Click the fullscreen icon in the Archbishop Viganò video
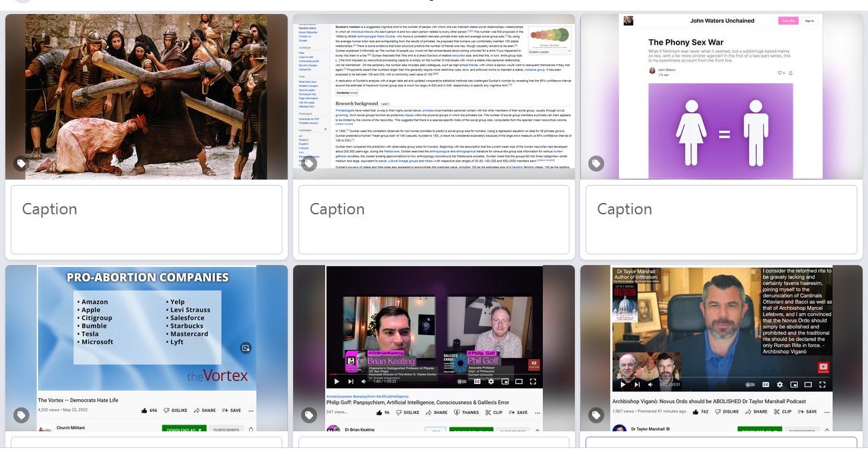The image size is (868, 456). 822,385
